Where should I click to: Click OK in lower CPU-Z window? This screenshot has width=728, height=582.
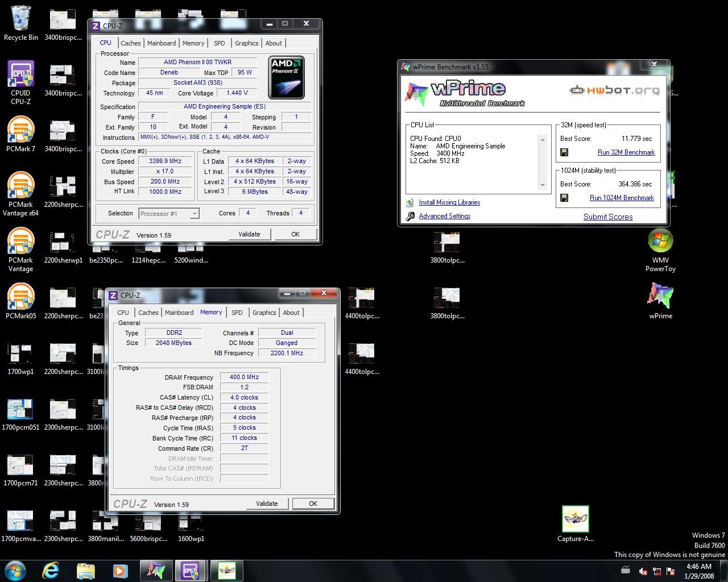[313, 504]
